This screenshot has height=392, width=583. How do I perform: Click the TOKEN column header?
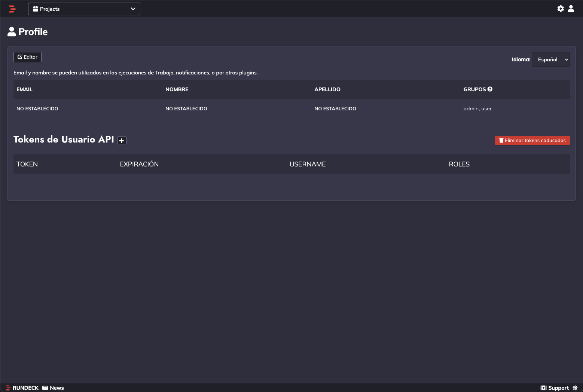tap(27, 164)
